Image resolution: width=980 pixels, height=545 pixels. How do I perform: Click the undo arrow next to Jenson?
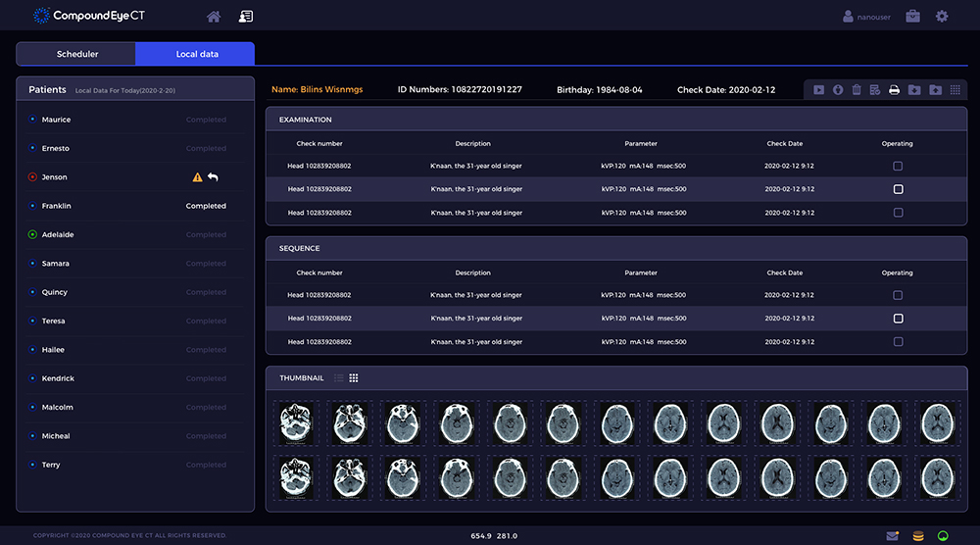point(213,177)
